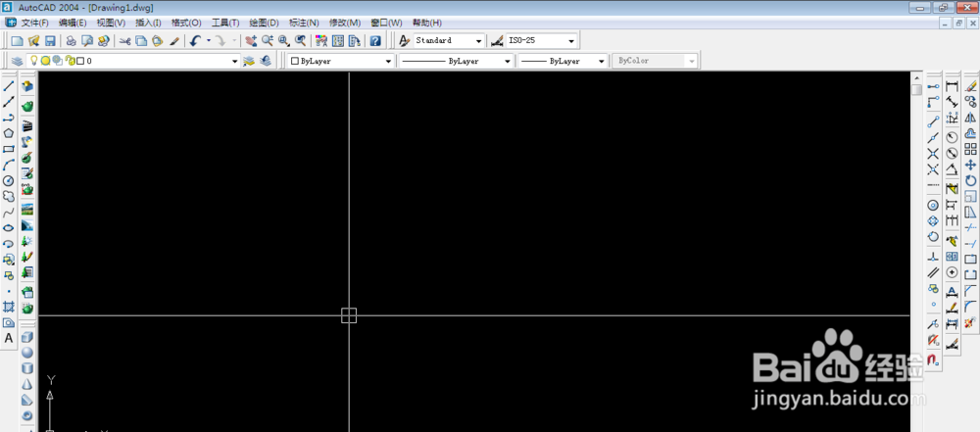Screen dimensions: 980x432
Task: Select the Circle draw tool
Action: (9, 180)
